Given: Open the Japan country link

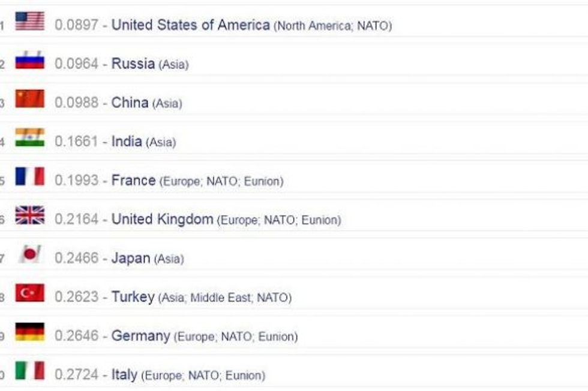Looking at the screenshot, I should (x=130, y=258).
